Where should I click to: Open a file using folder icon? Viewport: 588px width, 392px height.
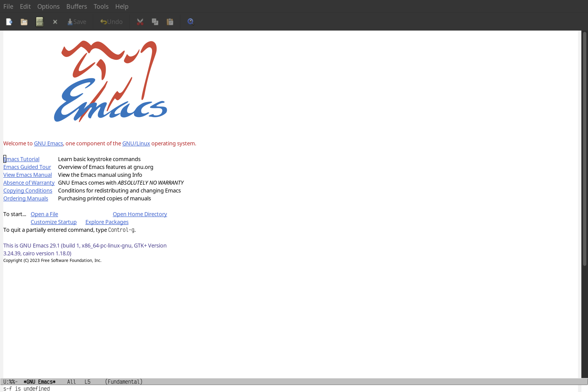tap(24, 21)
